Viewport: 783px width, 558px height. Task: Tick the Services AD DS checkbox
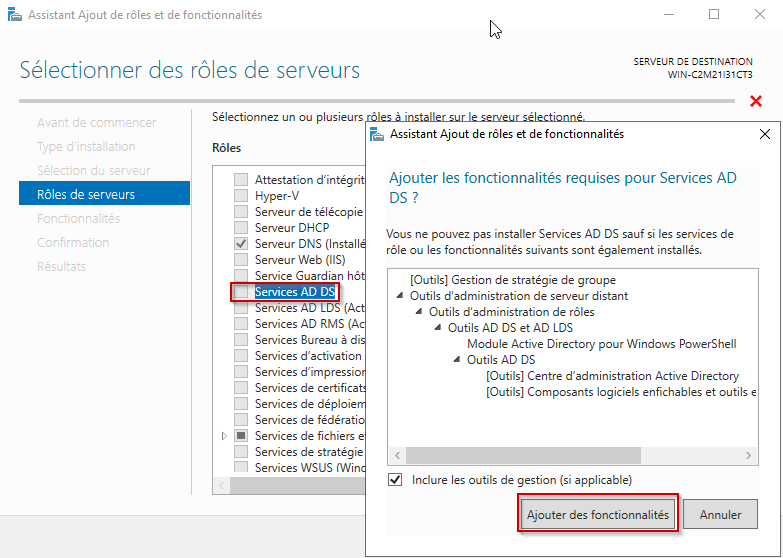click(241, 292)
